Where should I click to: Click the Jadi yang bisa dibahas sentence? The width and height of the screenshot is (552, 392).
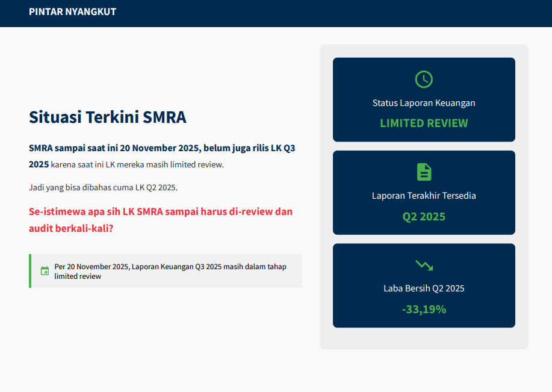[103, 187]
